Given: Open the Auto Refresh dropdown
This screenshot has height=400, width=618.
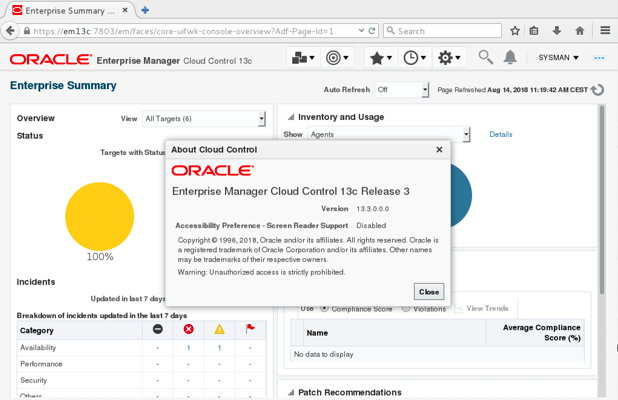Looking at the screenshot, I should coord(402,90).
